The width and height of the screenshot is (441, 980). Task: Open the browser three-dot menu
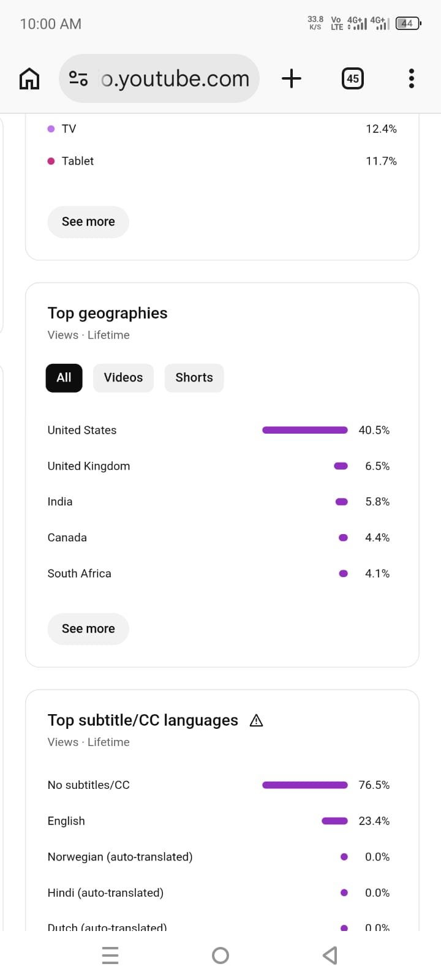click(411, 78)
